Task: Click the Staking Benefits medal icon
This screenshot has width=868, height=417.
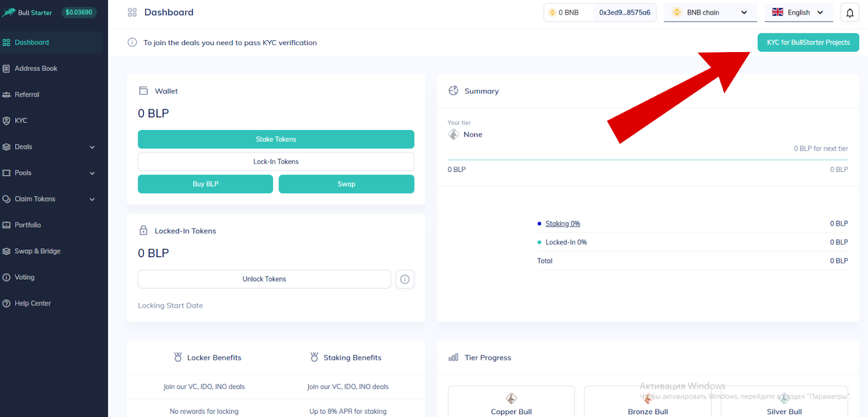Action: (x=314, y=357)
